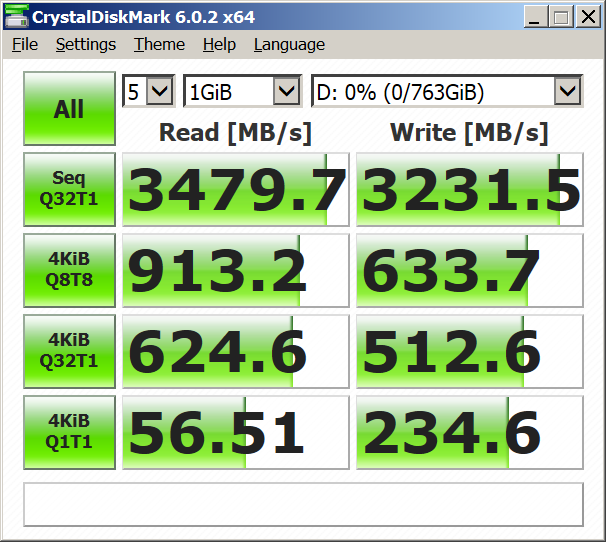Click the sequential write result 3231.5
The image size is (606, 542).
tap(470, 189)
